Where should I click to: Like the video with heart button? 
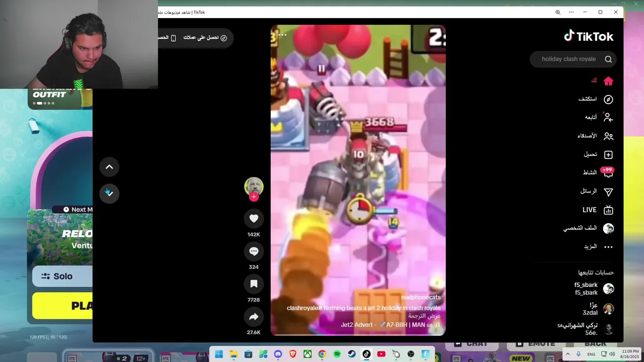pos(254,219)
